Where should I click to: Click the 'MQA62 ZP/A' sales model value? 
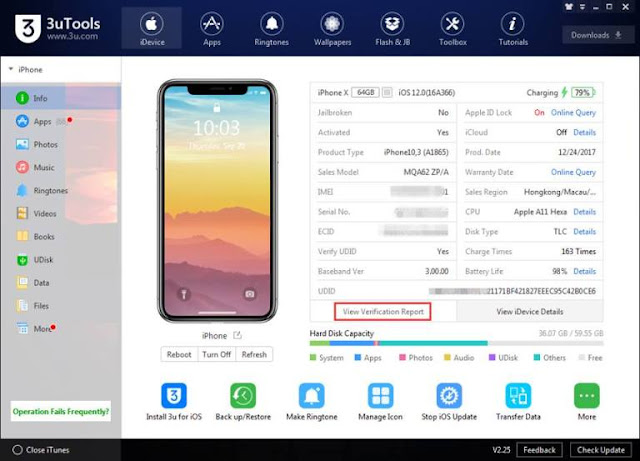click(x=426, y=172)
